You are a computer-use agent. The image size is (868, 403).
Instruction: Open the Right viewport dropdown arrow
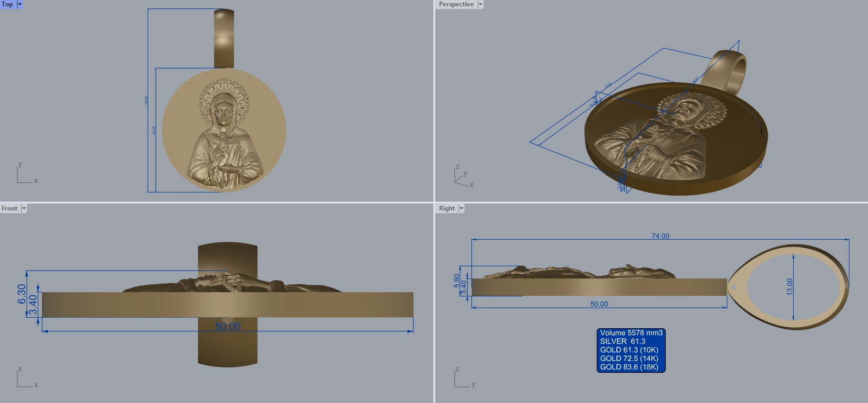tap(461, 208)
